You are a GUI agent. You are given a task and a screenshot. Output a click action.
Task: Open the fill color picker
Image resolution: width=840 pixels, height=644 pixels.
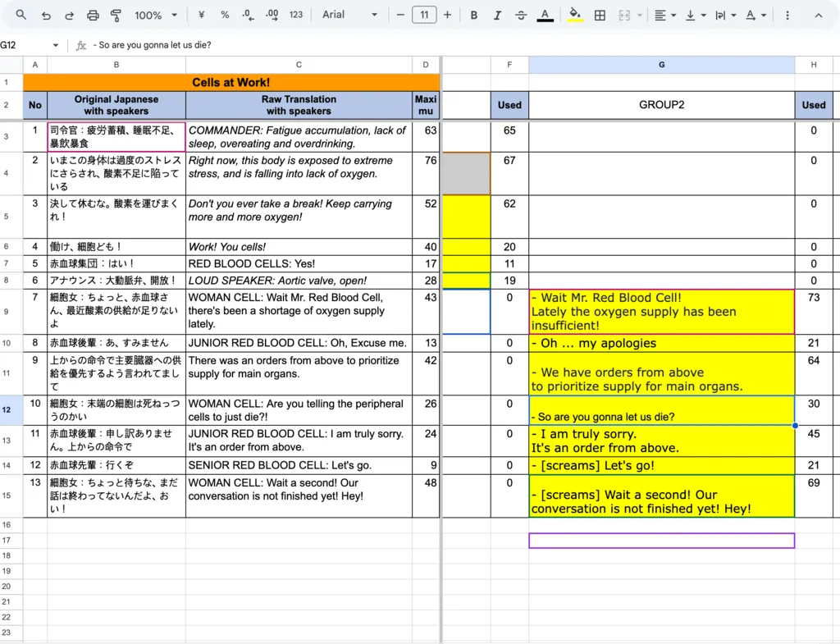[x=575, y=15]
